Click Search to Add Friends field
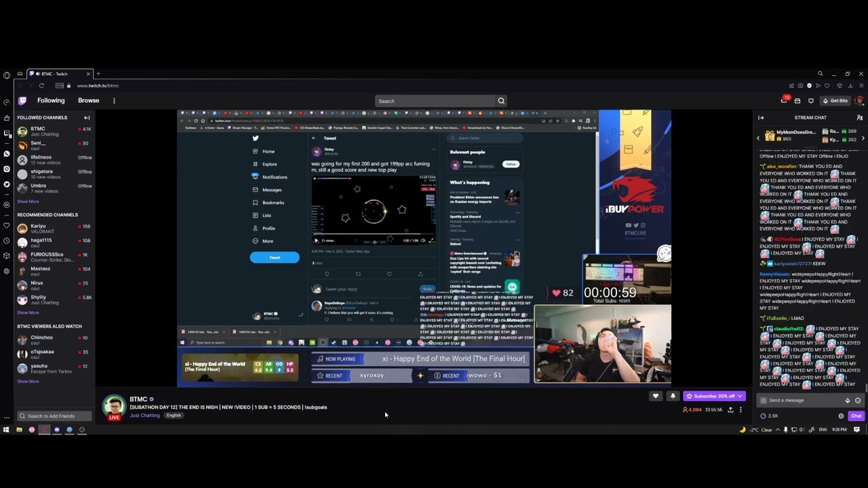This screenshot has height=488, width=868. [x=54, y=416]
